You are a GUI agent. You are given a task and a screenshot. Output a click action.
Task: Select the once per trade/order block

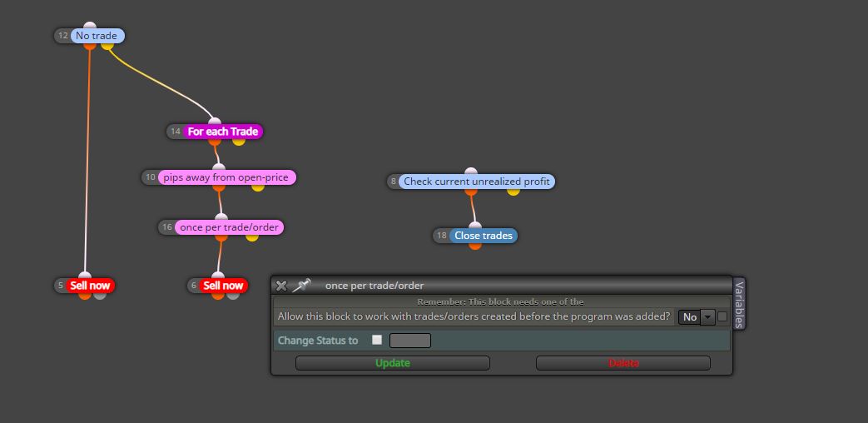tap(229, 227)
